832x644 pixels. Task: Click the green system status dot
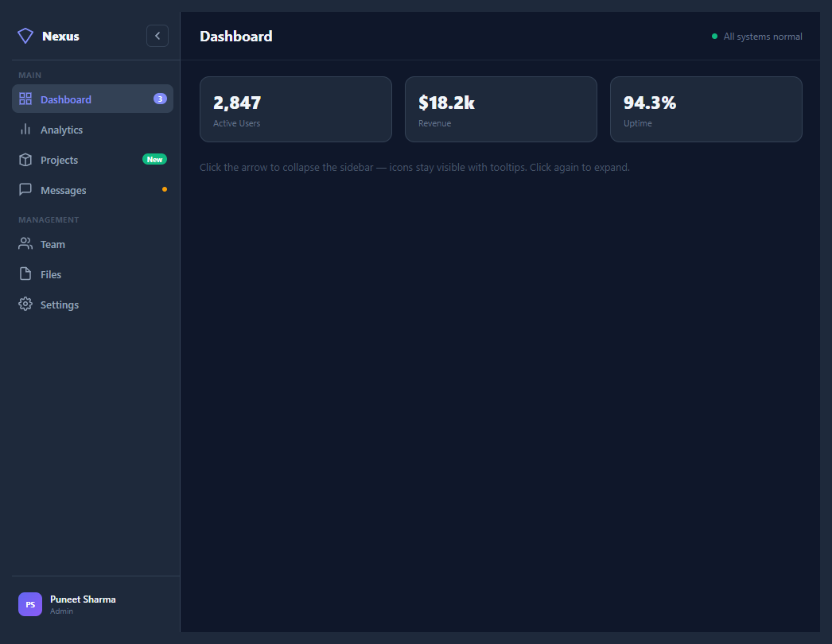coord(715,36)
